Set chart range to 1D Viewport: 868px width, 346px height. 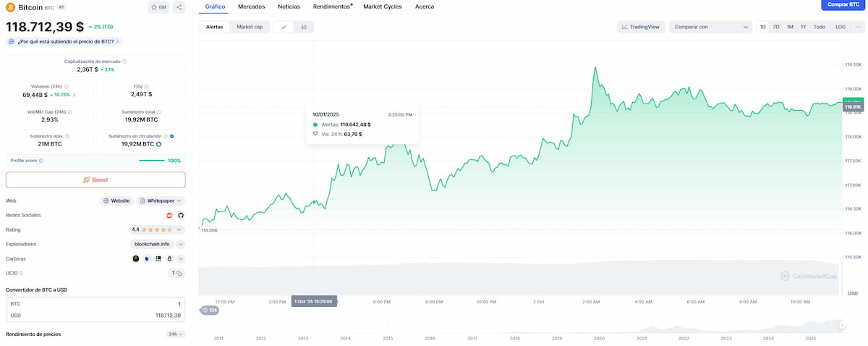(762, 27)
